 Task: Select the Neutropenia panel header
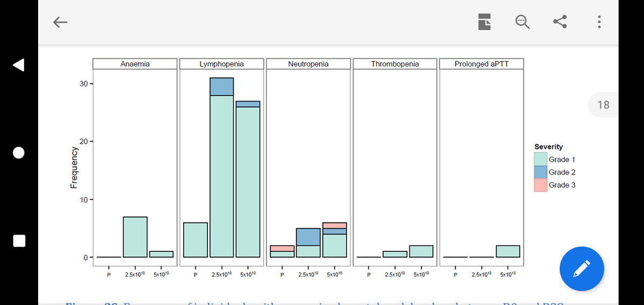(308, 64)
